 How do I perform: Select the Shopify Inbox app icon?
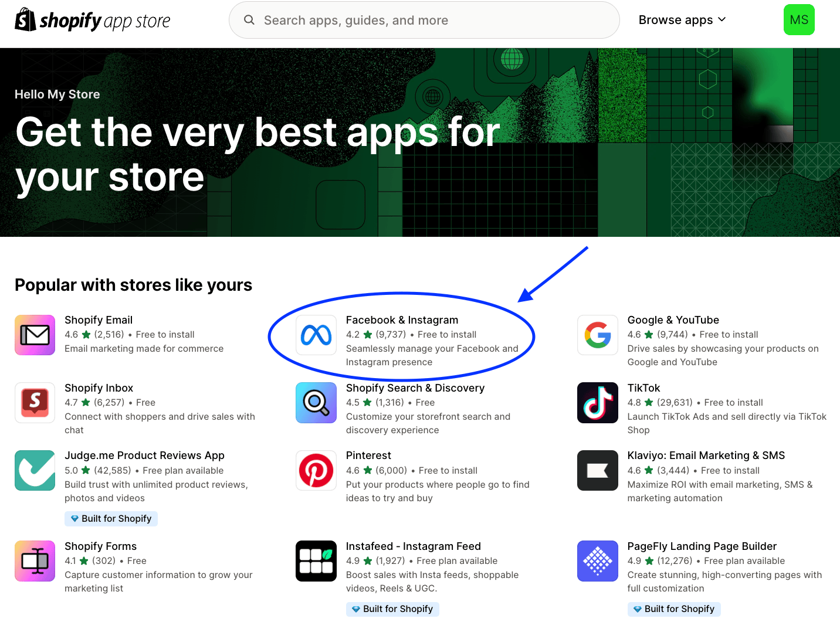click(x=35, y=403)
